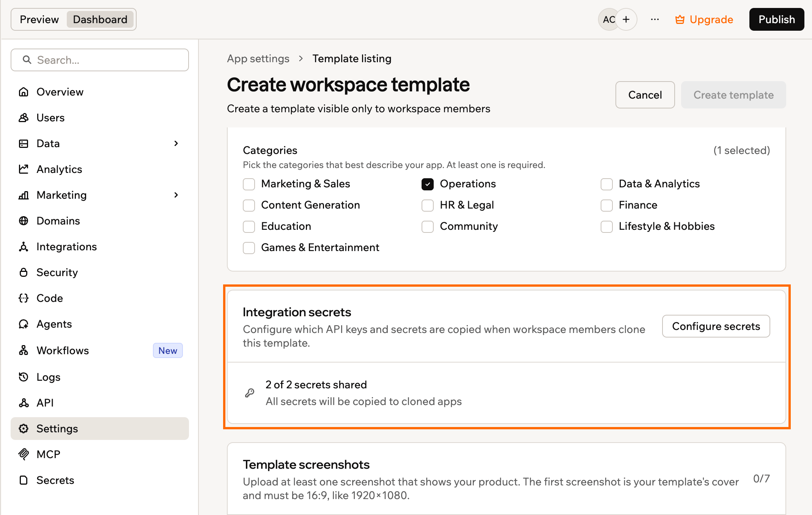Click the Settings gear icon
Image resolution: width=812 pixels, height=515 pixels.
pyautogui.click(x=24, y=429)
